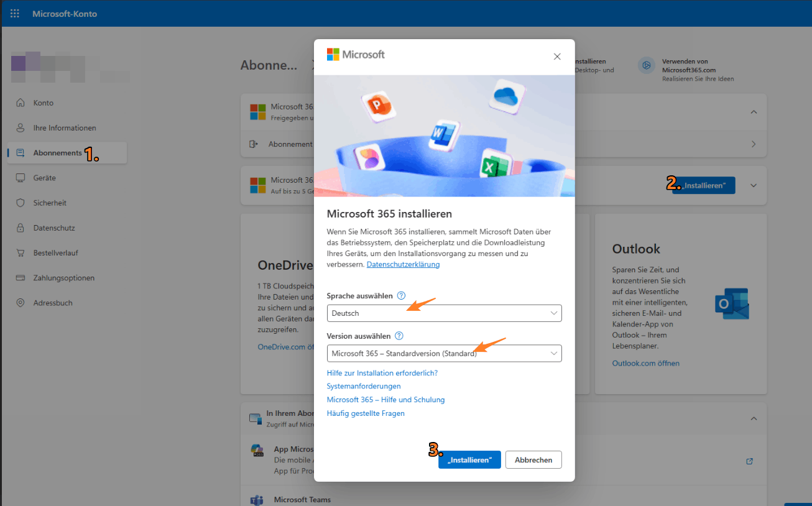This screenshot has width=812, height=506.
Task: Click the Konto home icon
Action: point(21,103)
